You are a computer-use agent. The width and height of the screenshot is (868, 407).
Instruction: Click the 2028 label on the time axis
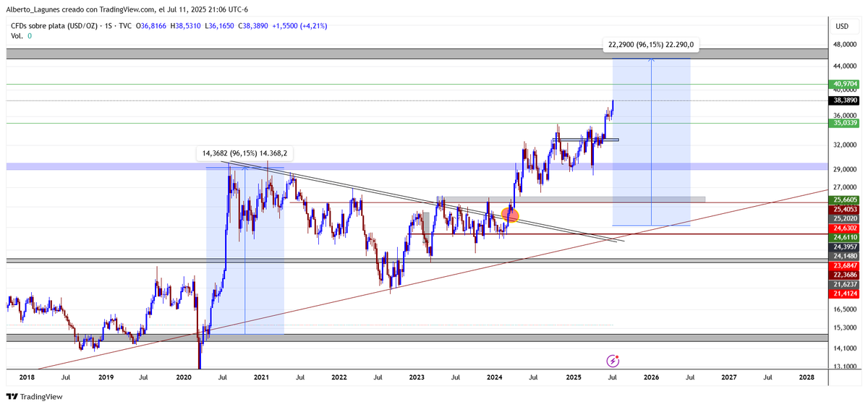click(807, 377)
